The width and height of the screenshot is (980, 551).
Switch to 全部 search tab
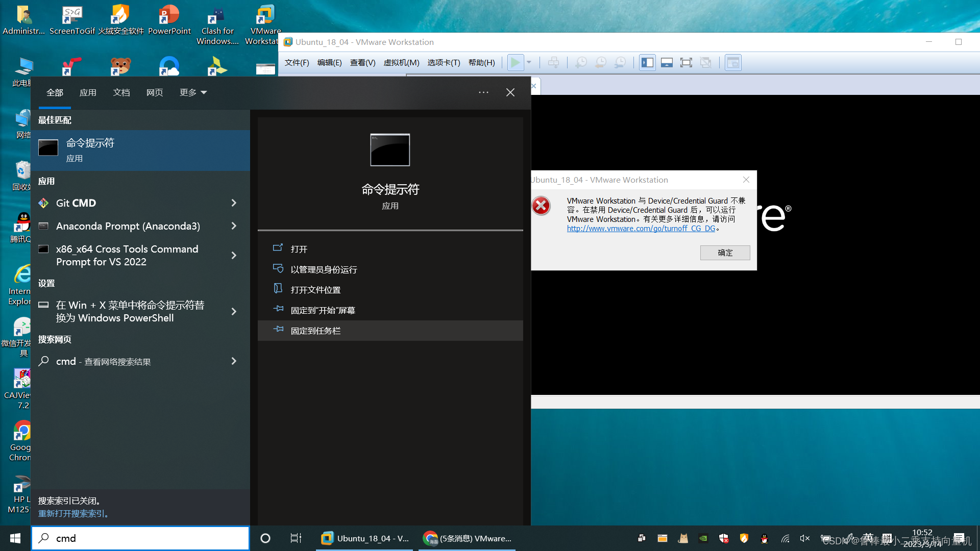[55, 92]
